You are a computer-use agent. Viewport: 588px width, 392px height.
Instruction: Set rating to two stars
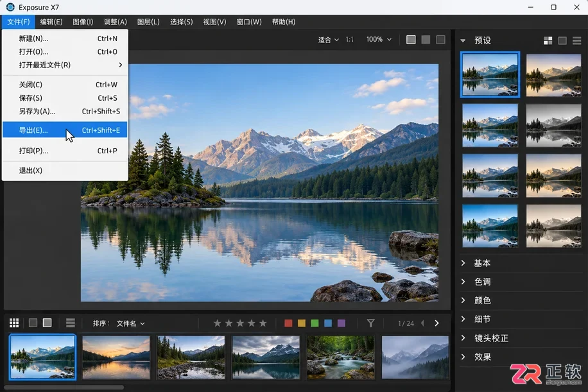pyautogui.click(x=229, y=323)
